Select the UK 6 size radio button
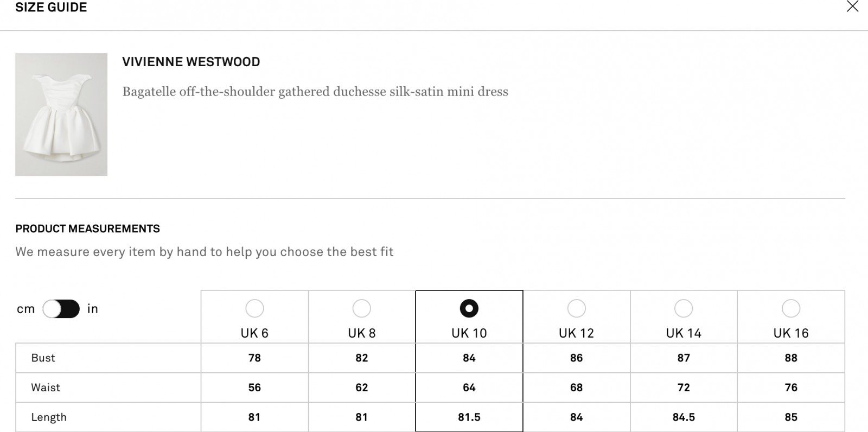Screen dimensions: 868x432 click(x=254, y=308)
